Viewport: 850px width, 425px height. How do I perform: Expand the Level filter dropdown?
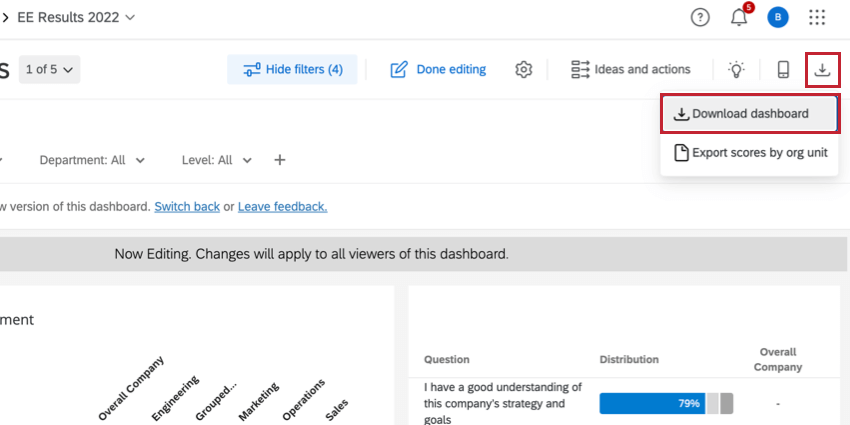coord(216,160)
